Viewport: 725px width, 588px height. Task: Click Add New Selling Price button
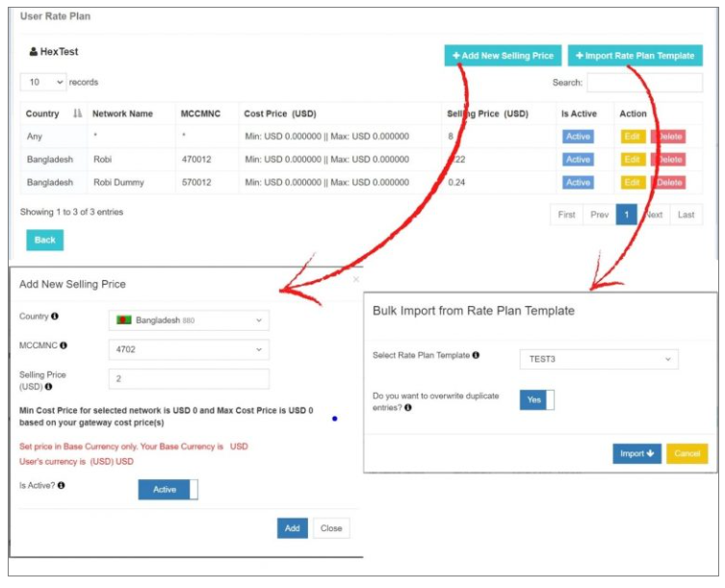point(503,56)
